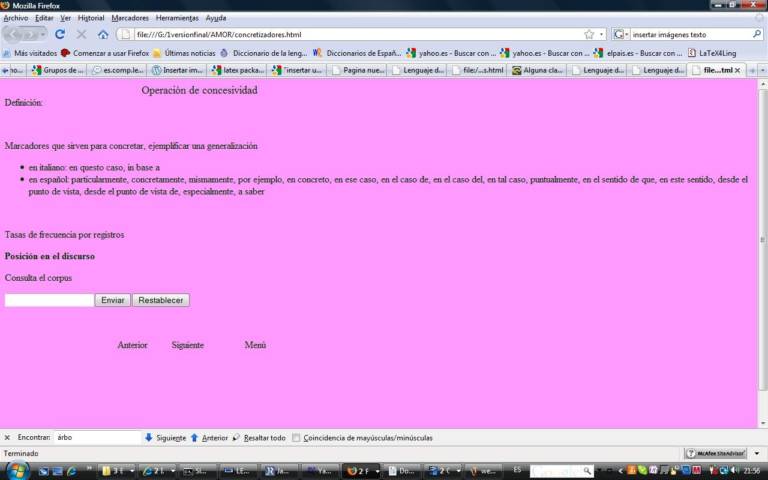Toggle Coincidencia de mayúsculas/minúsculas checkbox
The image size is (768, 480).
[x=296, y=437]
